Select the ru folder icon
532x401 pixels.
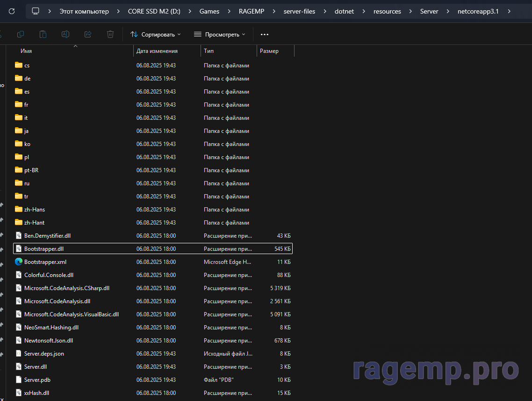tap(19, 183)
